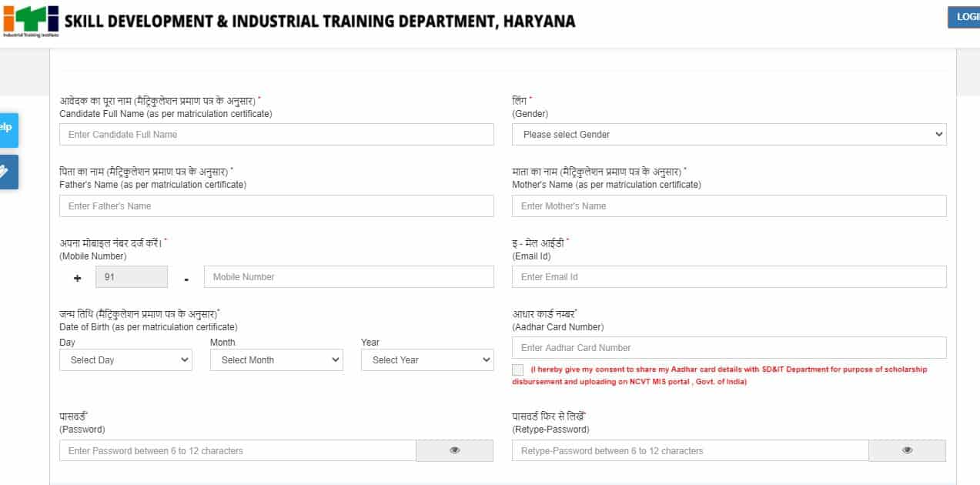Reveal the Retype-Password using its eye icon
This screenshot has width=980, height=485.
(x=907, y=450)
